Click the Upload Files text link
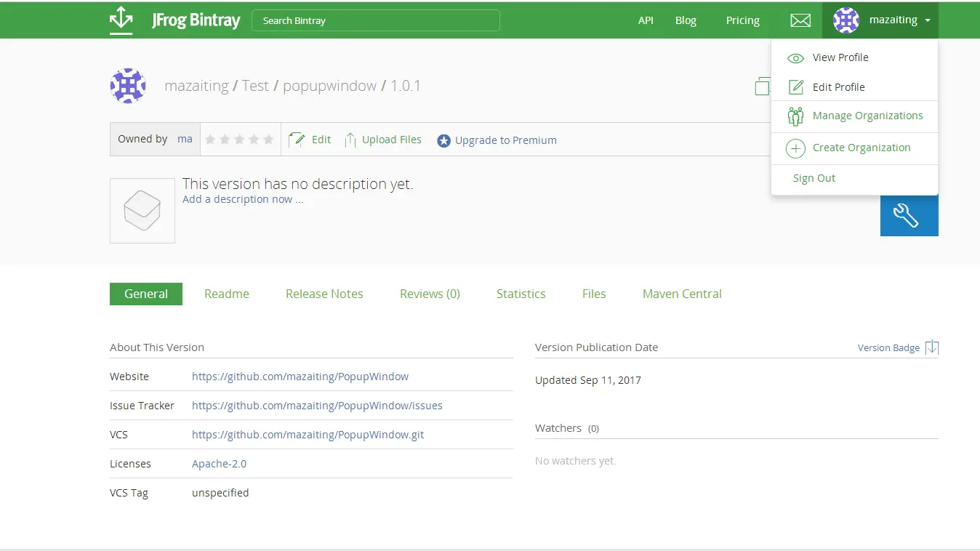The width and height of the screenshot is (980, 551). pyautogui.click(x=392, y=140)
